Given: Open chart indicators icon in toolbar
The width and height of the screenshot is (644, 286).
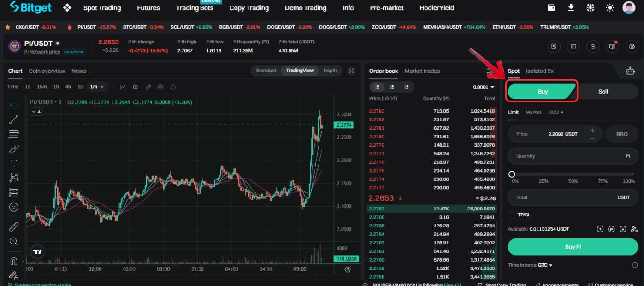Looking at the screenshot, I should pos(123,87).
